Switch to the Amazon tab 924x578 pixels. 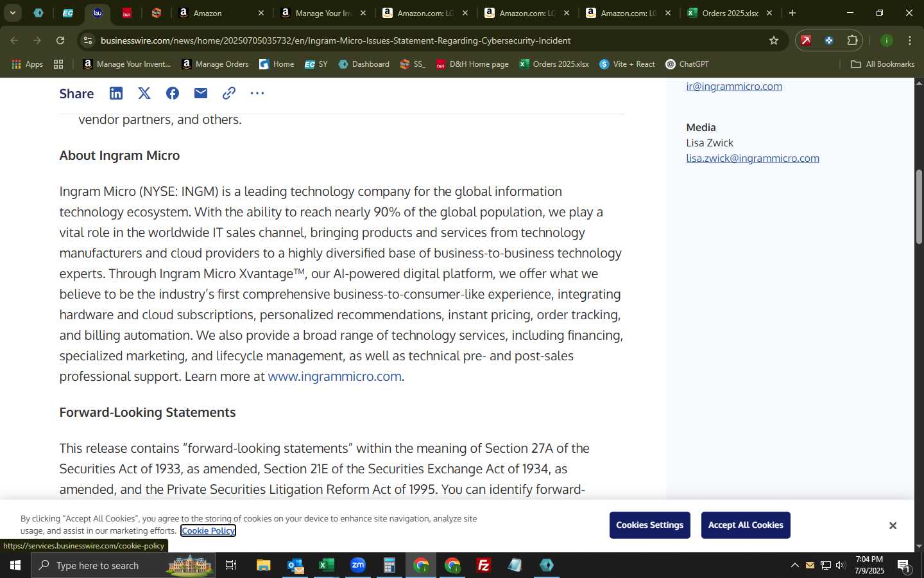(221, 13)
